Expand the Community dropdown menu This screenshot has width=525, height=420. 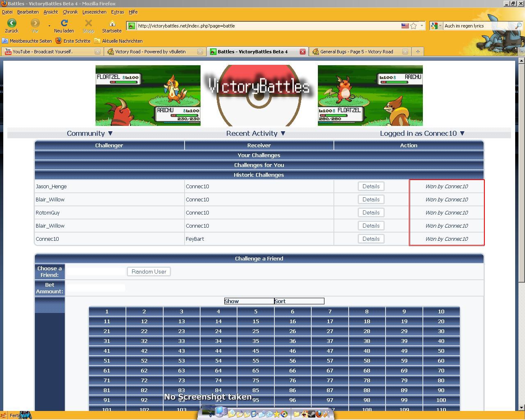tap(89, 133)
